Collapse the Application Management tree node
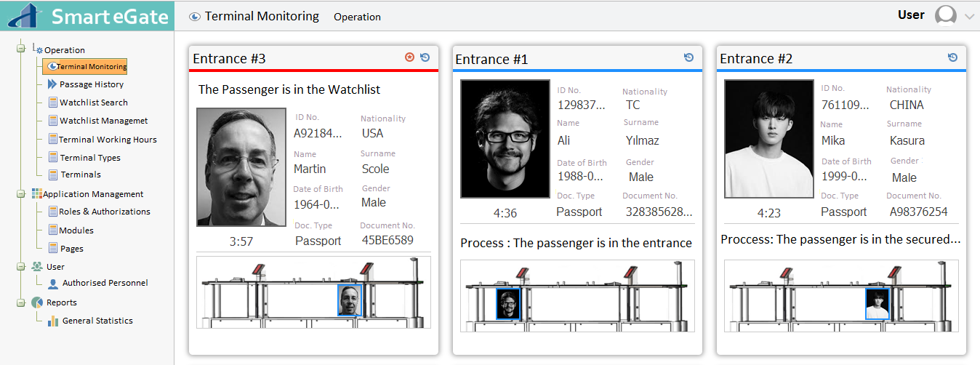 (21, 194)
